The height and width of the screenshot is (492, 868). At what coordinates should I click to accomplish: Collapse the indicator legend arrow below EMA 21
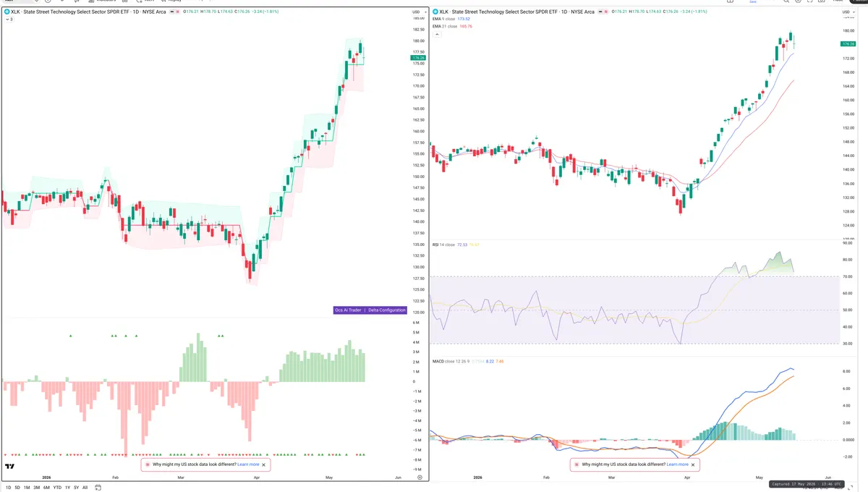click(x=437, y=34)
